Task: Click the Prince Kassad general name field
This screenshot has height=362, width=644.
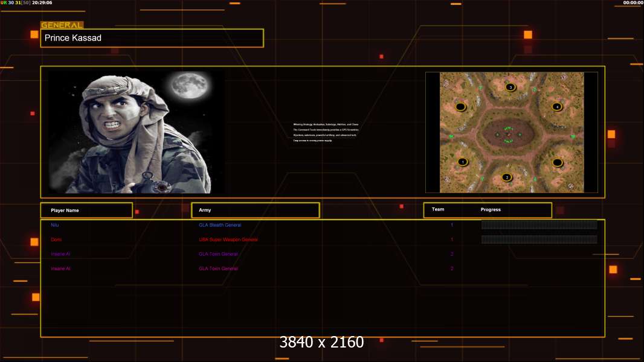Action: [x=152, y=38]
